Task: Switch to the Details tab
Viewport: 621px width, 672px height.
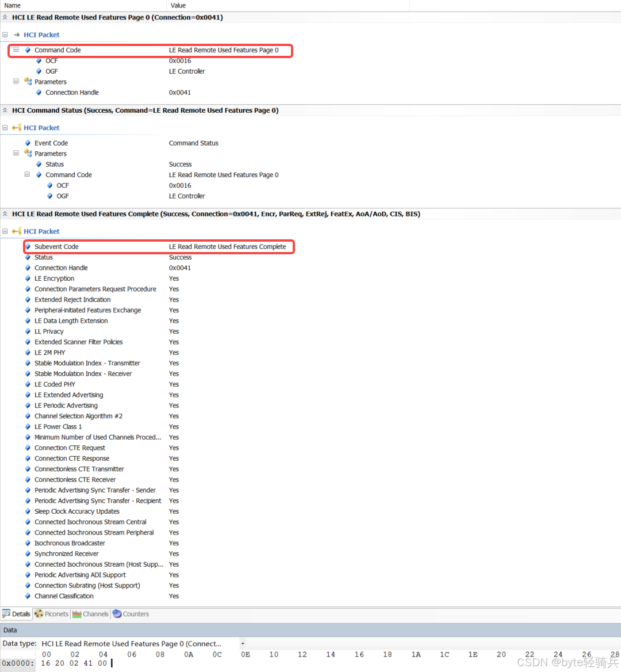Action: pos(16,614)
